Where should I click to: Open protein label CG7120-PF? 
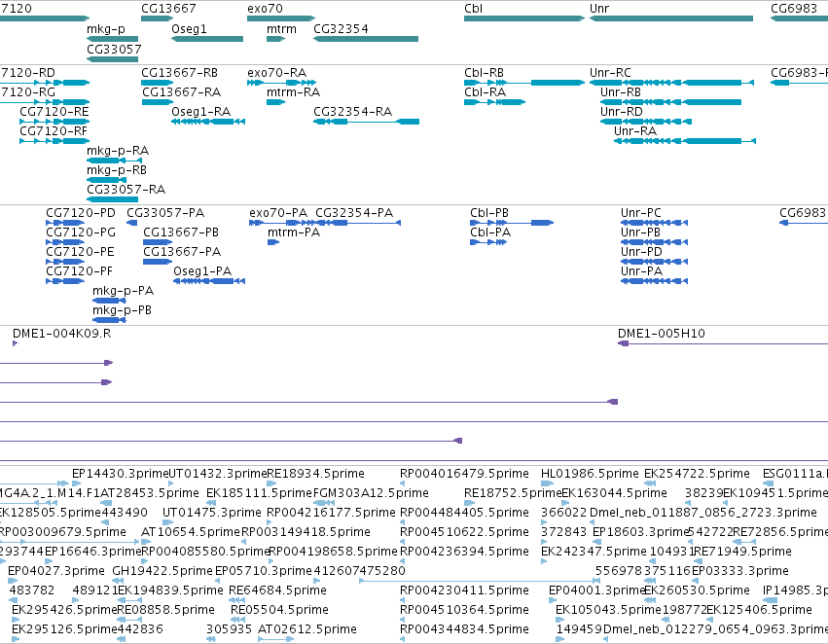(x=79, y=271)
